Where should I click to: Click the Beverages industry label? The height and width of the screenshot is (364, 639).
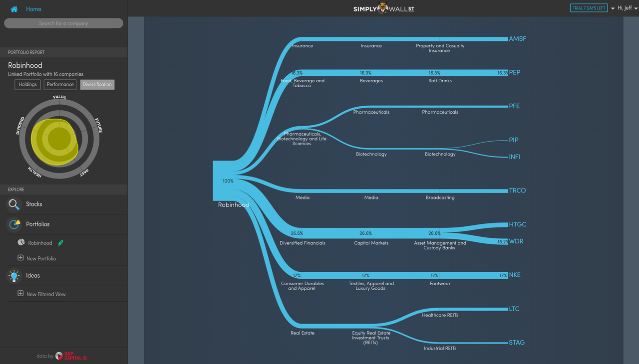click(371, 81)
